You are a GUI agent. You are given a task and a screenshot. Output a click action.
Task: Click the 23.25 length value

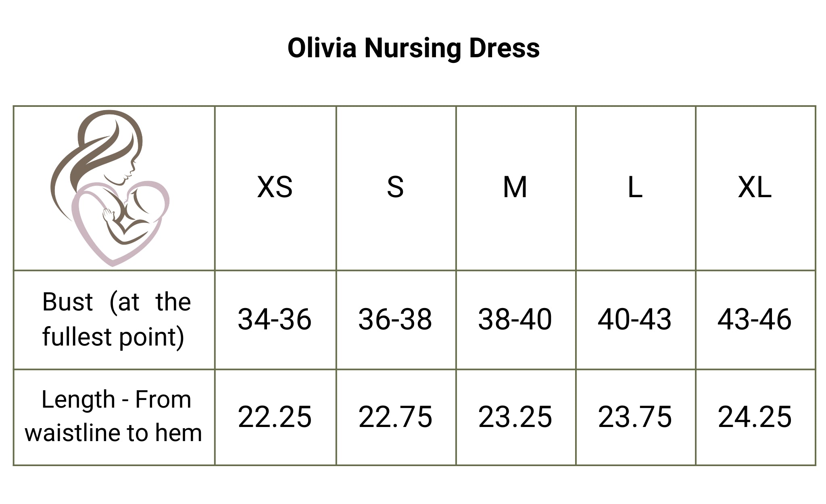(515, 417)
